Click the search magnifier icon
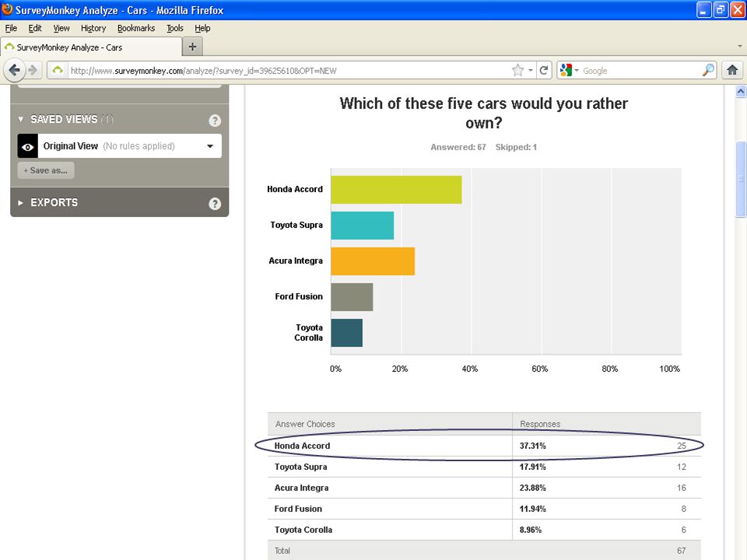 pos(708,71)
